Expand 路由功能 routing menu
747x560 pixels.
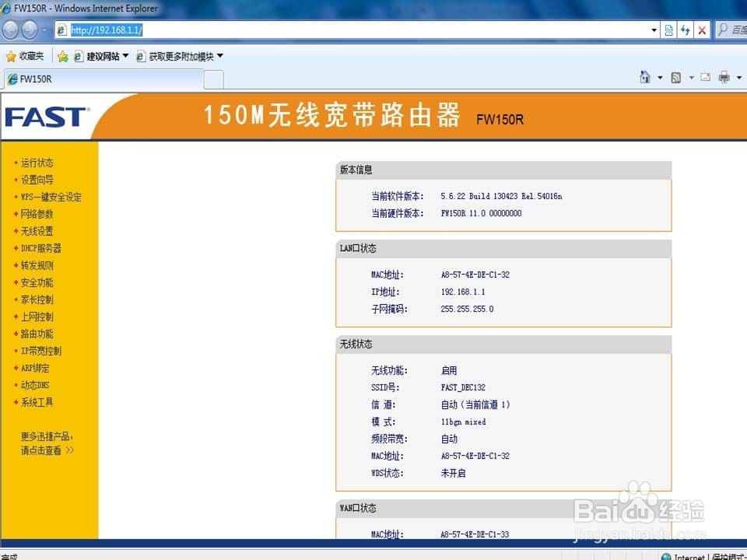point(37,334)
